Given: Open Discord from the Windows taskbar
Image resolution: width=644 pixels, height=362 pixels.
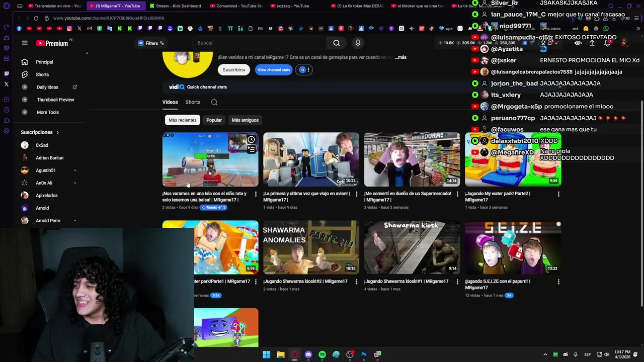Looking at the screenshot, I should [x=308, y=354].
